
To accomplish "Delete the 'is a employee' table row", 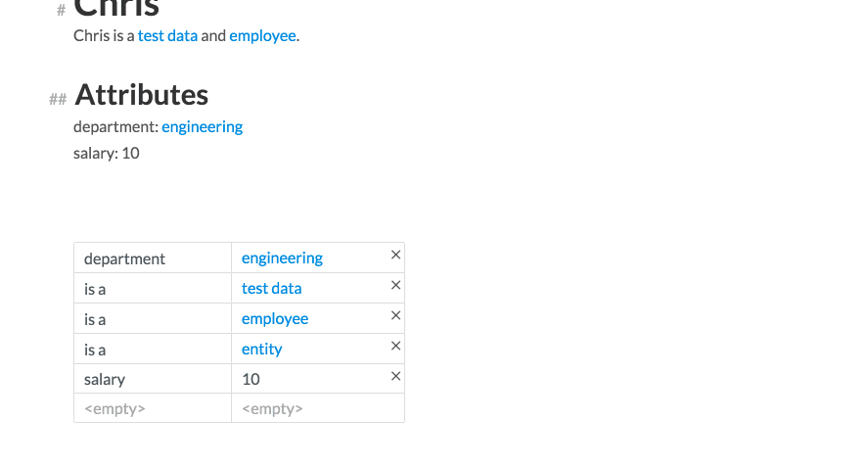I will (x=396, y=315).
